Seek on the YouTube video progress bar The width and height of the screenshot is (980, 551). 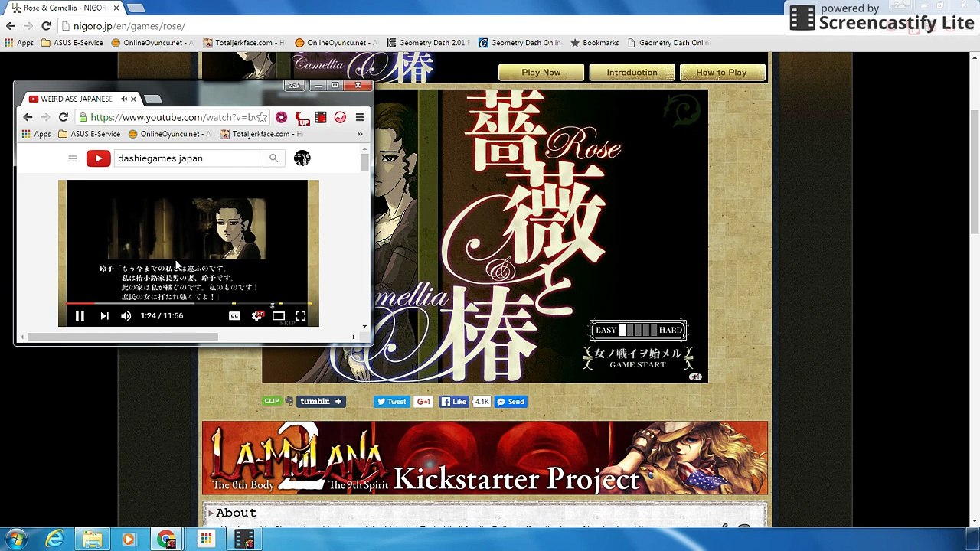coord(188,303)
